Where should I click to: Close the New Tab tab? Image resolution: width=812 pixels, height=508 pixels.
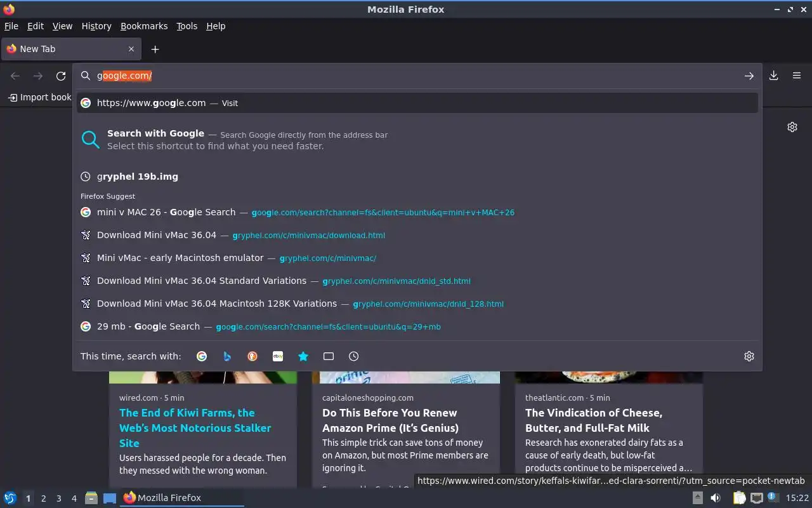click(131, 49)
